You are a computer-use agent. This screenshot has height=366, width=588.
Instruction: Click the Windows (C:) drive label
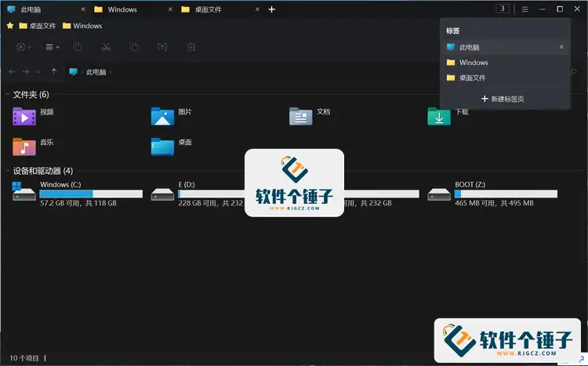click(60, 184)
